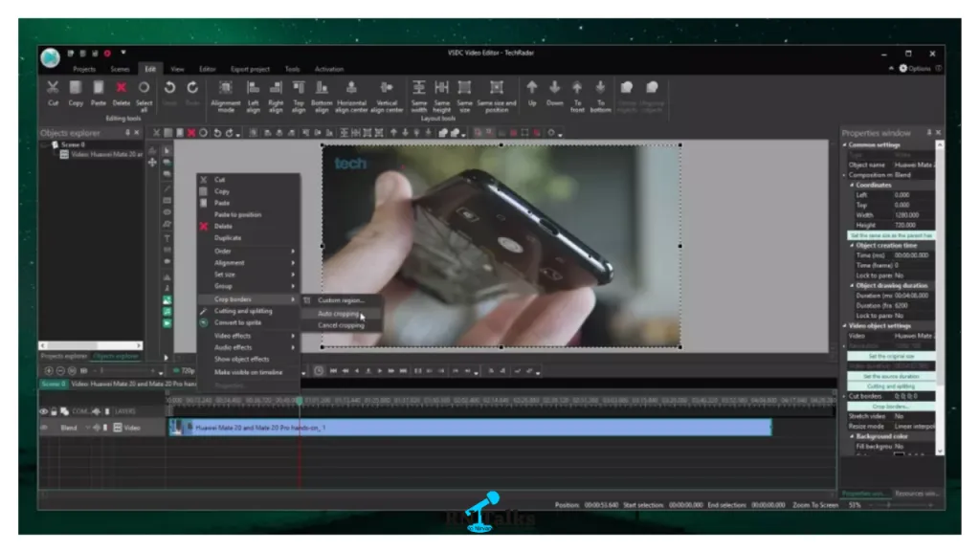Click the Crop borders... button in properties
Screen dimensions: 980x551
(891, 407)
